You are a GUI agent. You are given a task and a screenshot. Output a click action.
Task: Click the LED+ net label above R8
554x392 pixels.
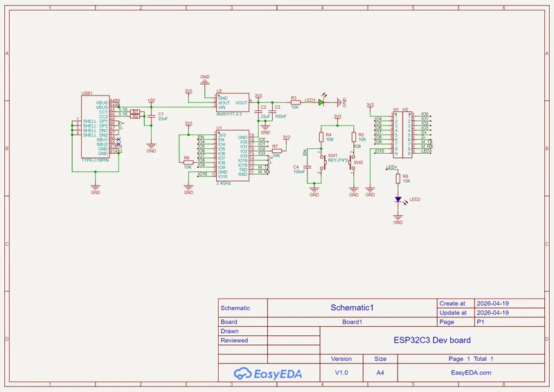391,167
